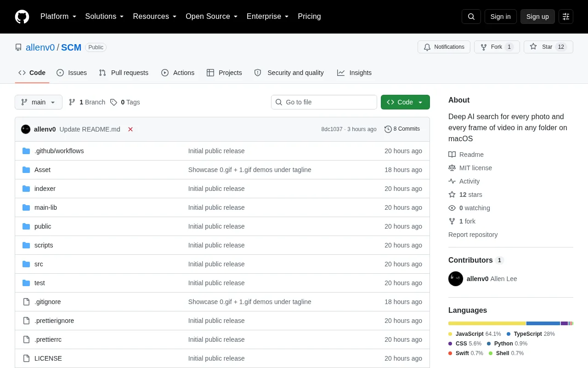Click the Asset folder icon

[x=26, y=170]
